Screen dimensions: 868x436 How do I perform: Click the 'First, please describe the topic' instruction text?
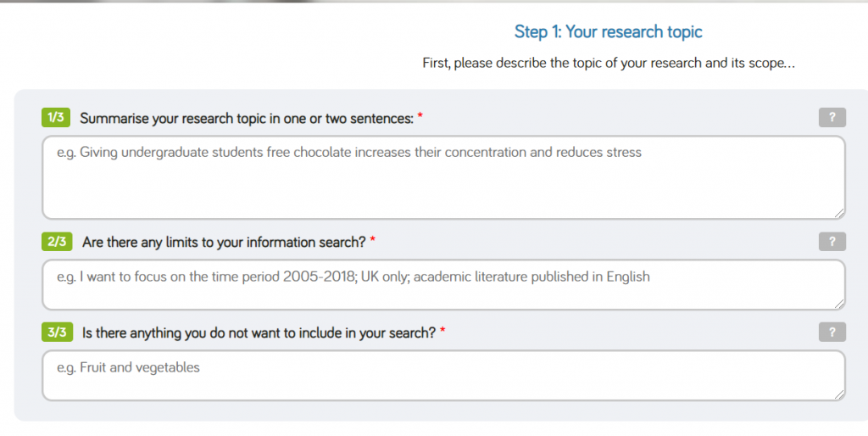608,64
